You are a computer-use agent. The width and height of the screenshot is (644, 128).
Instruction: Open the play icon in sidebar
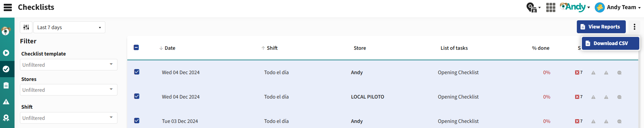(6, 53)
